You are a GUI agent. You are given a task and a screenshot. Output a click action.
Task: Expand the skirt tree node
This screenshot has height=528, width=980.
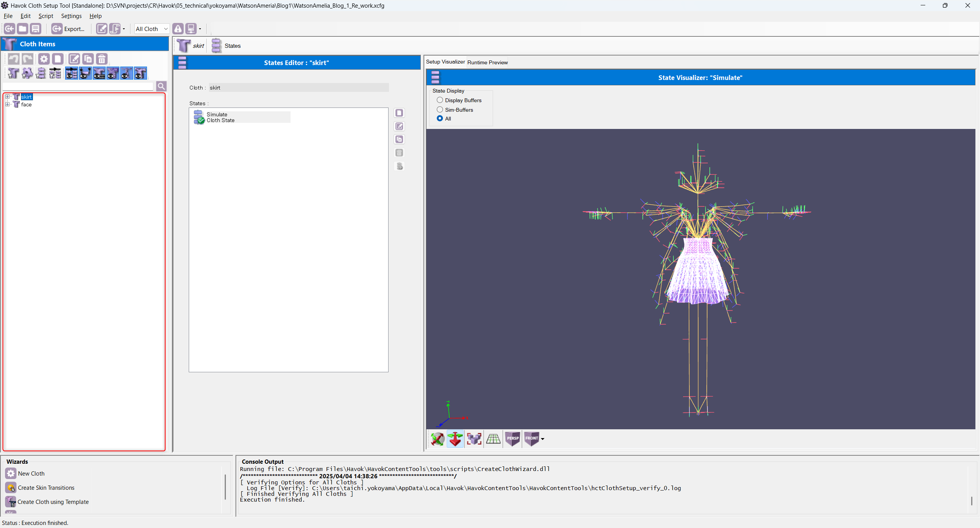click(7, 97)
